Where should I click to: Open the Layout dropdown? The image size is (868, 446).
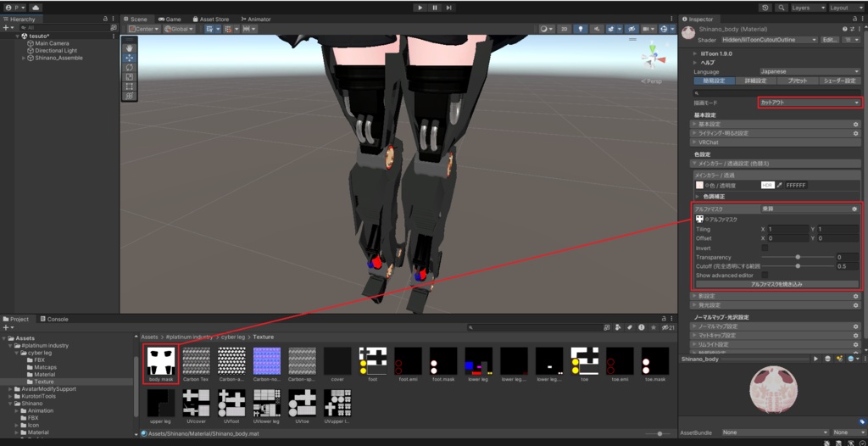pos(846,8)
